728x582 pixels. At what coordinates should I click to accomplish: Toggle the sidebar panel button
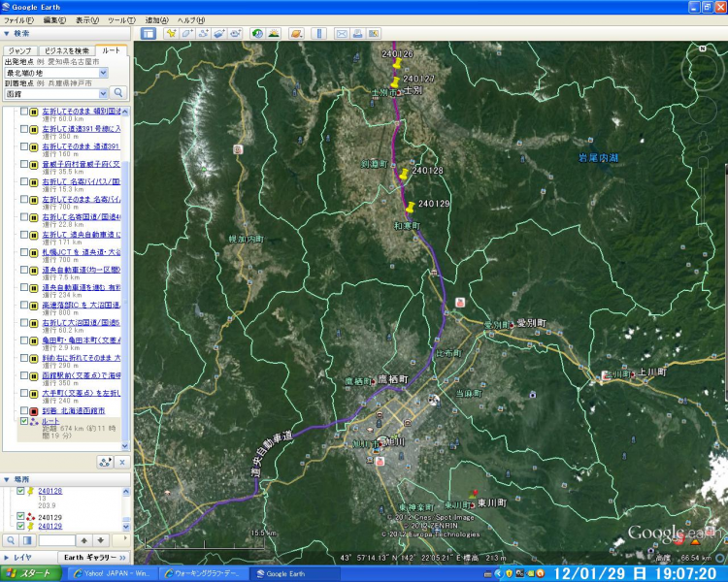click(x=149, y=33)
